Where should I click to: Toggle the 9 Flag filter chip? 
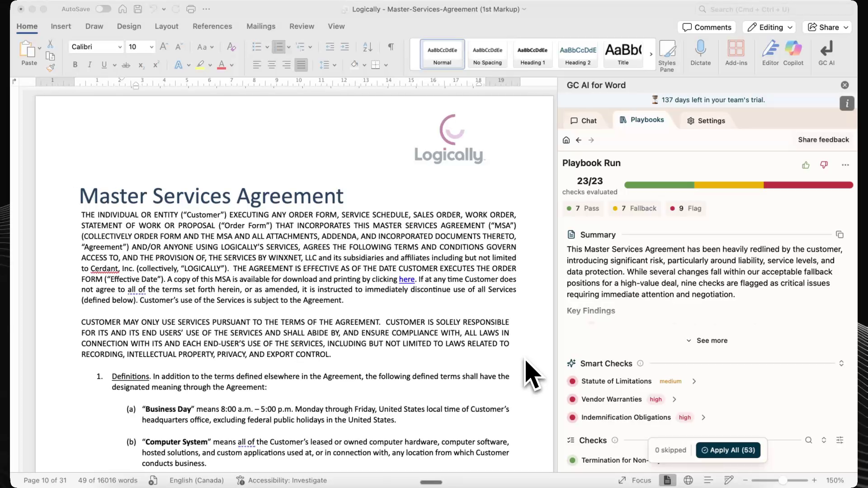click(686, 208)
